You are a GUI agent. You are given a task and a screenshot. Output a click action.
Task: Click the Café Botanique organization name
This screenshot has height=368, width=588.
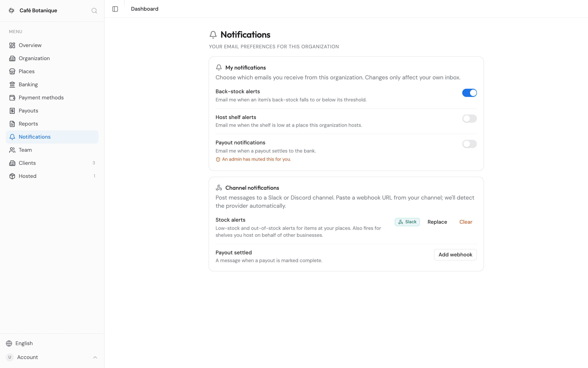pyautogui.click(x=38, y=10)
